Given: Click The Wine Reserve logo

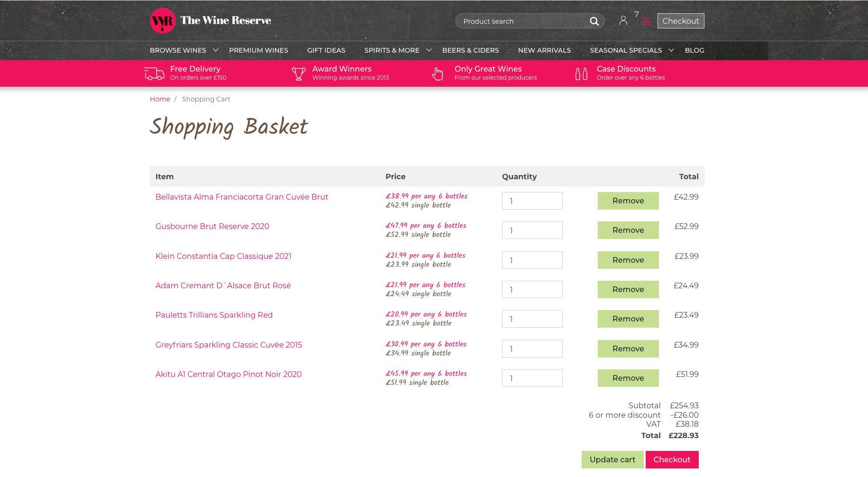Looking at the screenshot, I should point(210,21).
